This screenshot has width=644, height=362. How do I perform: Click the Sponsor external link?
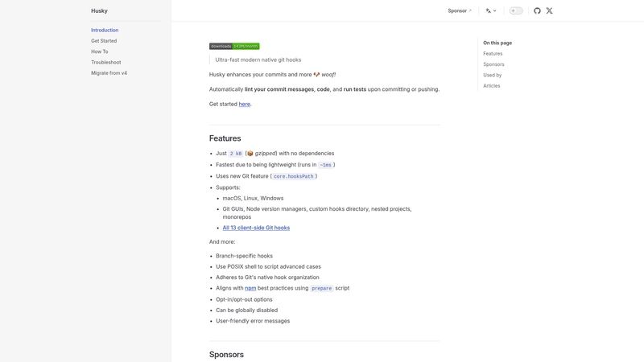[x=460, y=10]
